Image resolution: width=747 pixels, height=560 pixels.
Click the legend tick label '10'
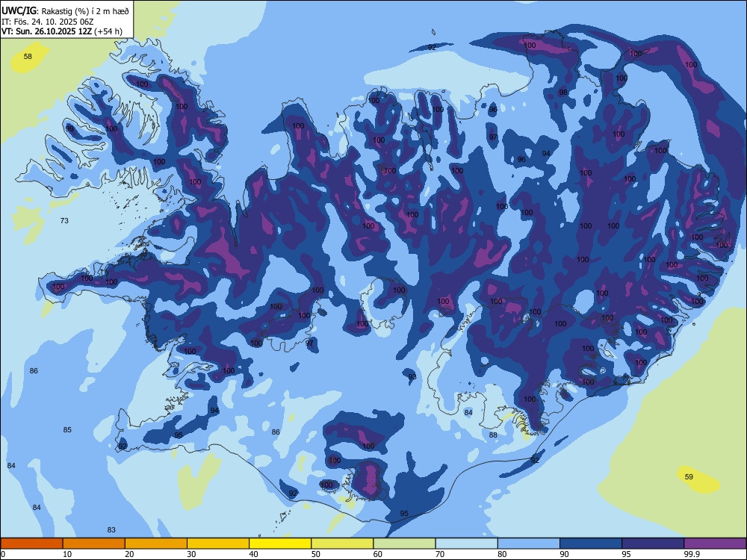click(x=67, y=554)
